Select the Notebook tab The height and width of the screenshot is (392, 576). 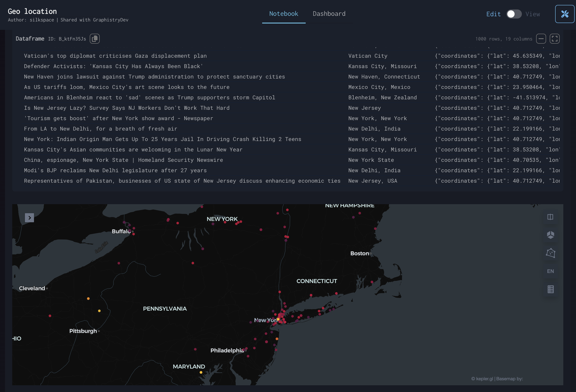(284, 14)
